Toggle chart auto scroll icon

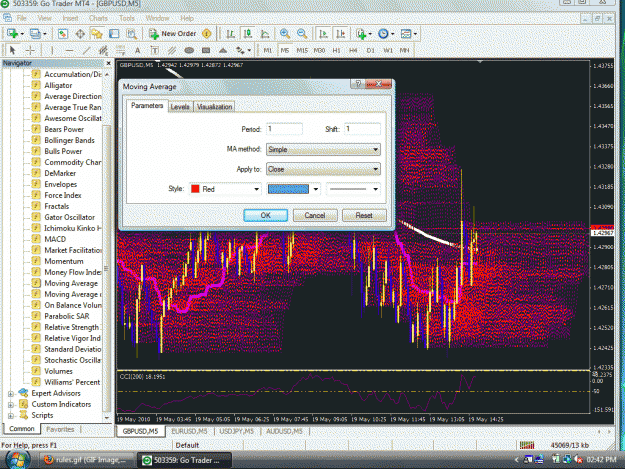(323, 34)
